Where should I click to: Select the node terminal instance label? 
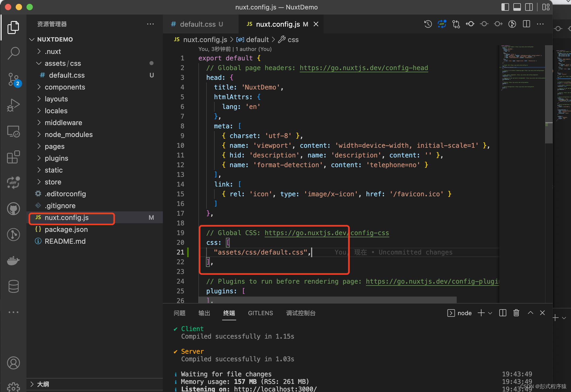[x=459, y=313]
